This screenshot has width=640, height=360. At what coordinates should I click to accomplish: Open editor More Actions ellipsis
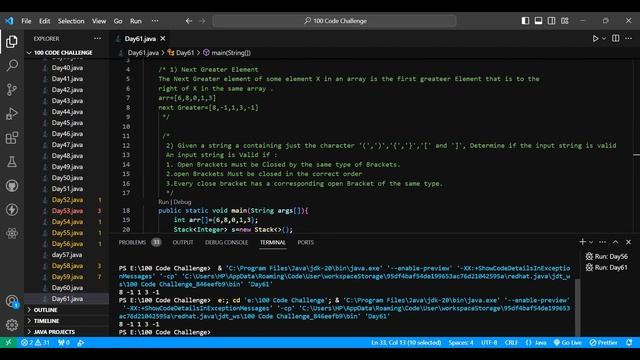click(x=629, y=38)
